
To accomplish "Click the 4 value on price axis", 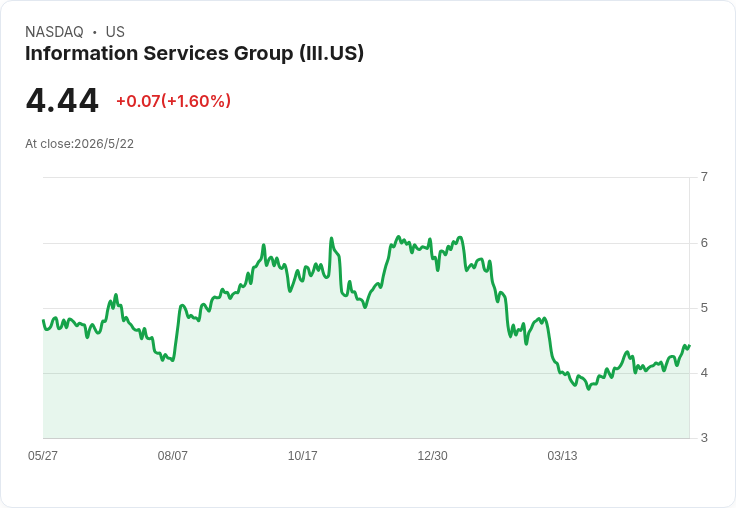I will click(x=704, y=373).
